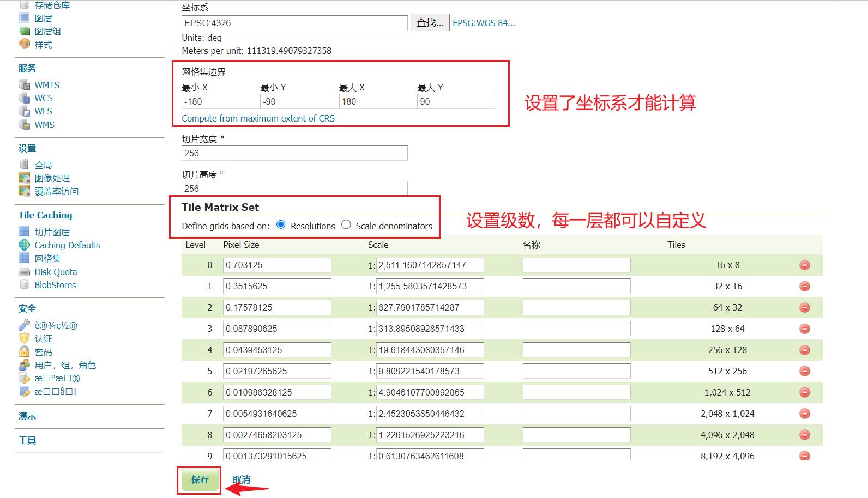Open the Disk Quota drive icon
Image resolution: width=868 pixels, height=498 pixels.
[x=24, y=271]
